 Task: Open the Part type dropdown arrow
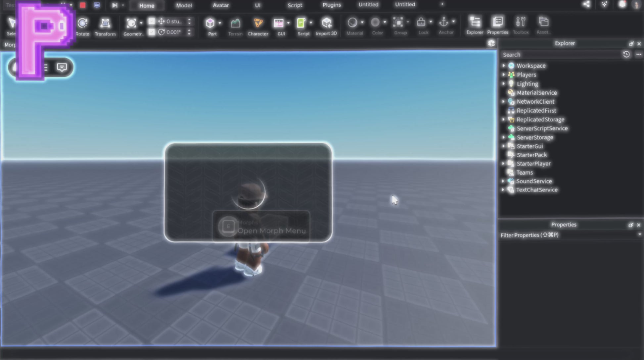220,23
